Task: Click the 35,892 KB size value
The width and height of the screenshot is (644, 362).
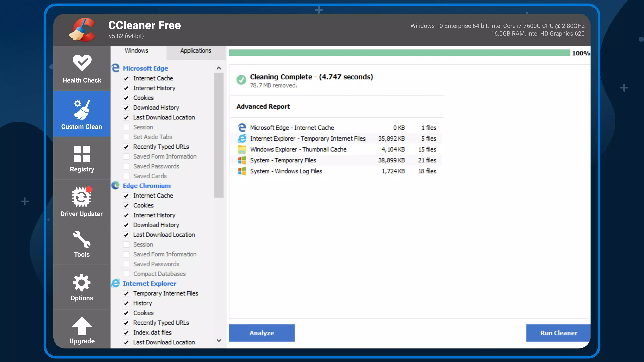Action: click(x=391, y=139)
